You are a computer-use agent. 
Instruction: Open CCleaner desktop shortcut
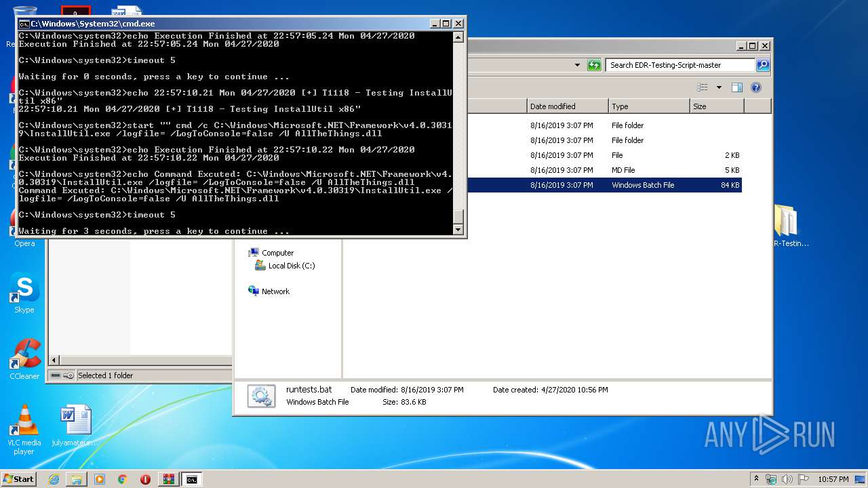point(24,359)
